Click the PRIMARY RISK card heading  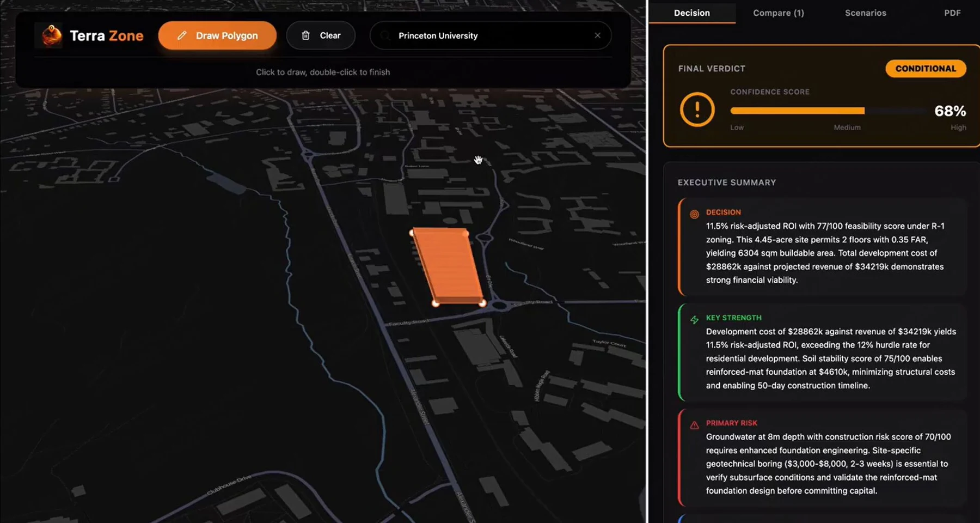(731, 423)
